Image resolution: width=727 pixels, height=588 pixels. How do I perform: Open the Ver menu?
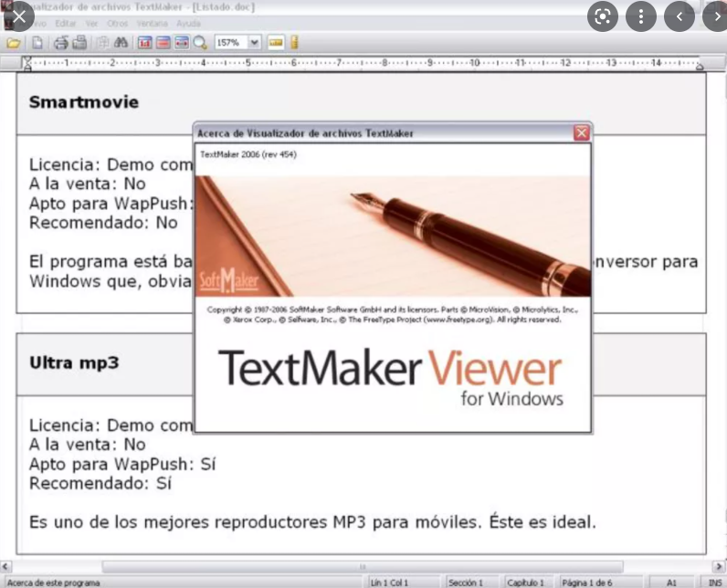coord(92,23)
